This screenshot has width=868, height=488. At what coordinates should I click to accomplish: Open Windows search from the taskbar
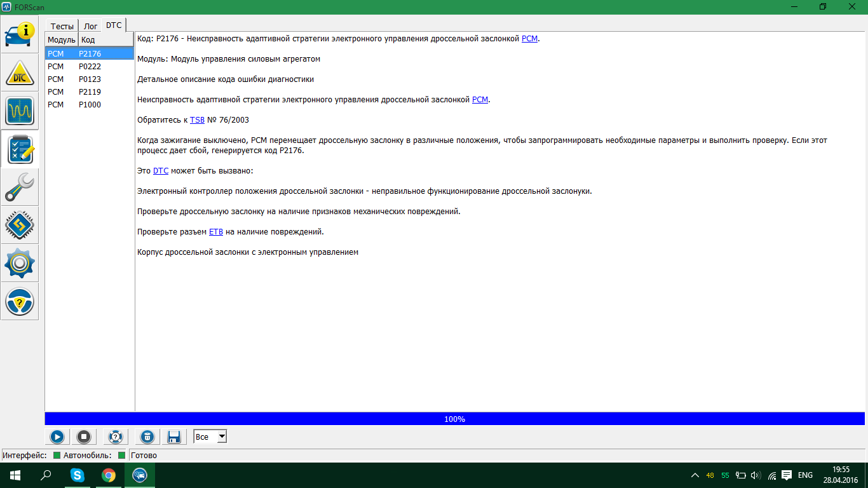point(46,475)
